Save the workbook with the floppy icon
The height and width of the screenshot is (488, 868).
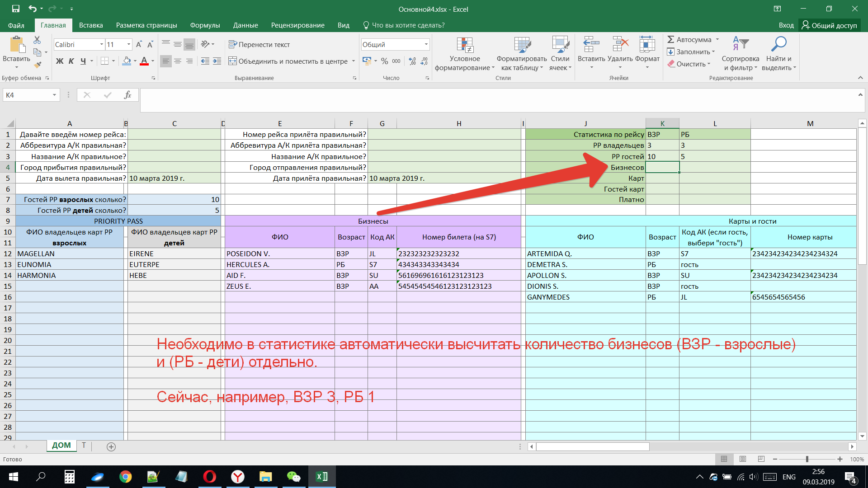coord(16,9)
